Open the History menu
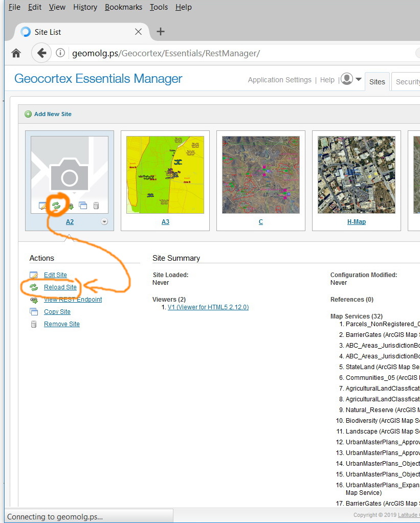The width and height of the screenshot is (420, 523). [85, 7]
